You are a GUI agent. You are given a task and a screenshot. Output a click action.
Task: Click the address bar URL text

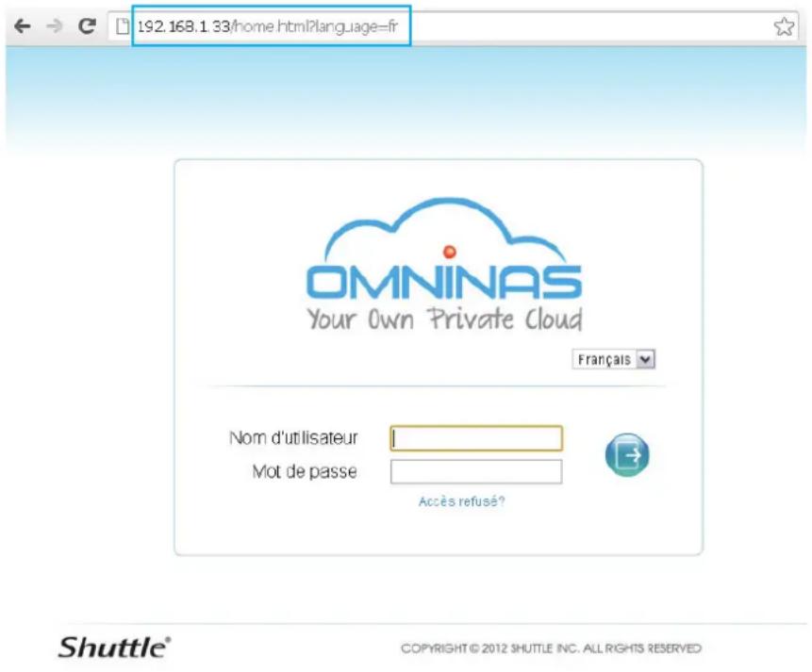click(267, 26)
